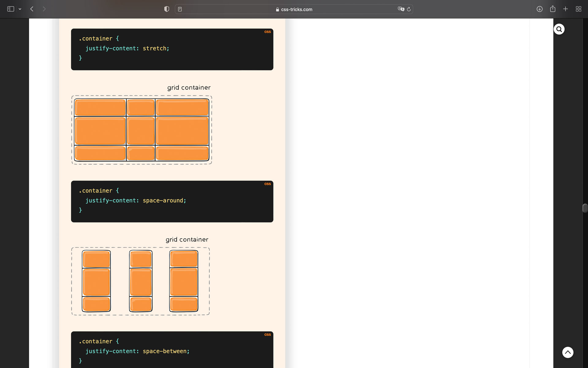Select the justify-content: stretch code line

coord(127,48)
